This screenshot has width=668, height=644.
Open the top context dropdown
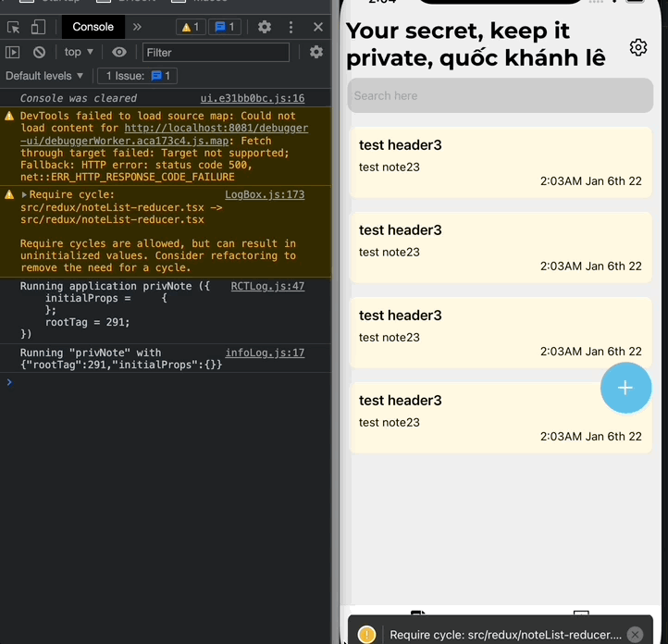79,52
